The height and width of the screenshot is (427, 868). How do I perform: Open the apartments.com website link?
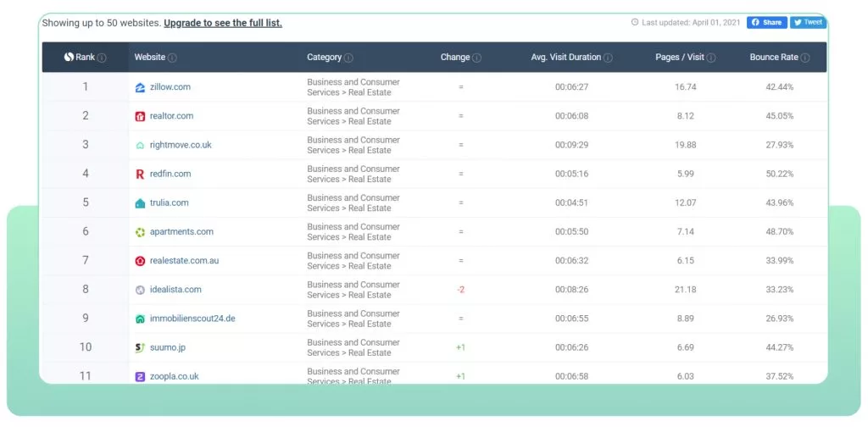coord(181,232)
